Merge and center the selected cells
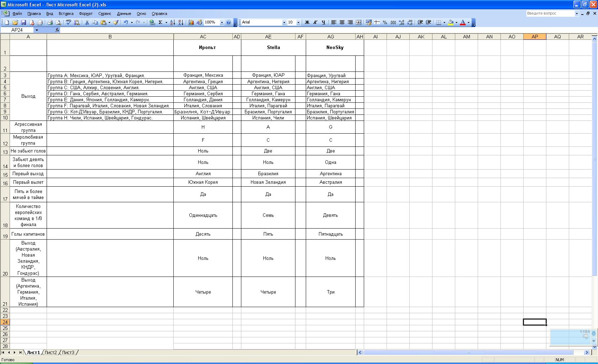598x364 pixels. coord(358,22)
